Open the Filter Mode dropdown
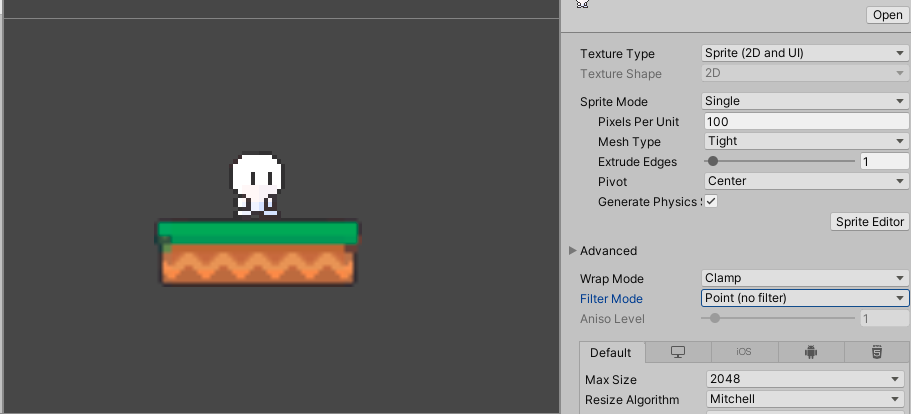Image resolution: width=911 pixels, height=414 pixels. [805, 298]
